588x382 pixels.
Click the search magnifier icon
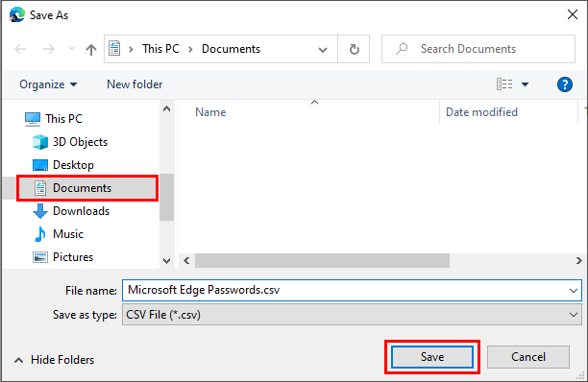(402, 49)
